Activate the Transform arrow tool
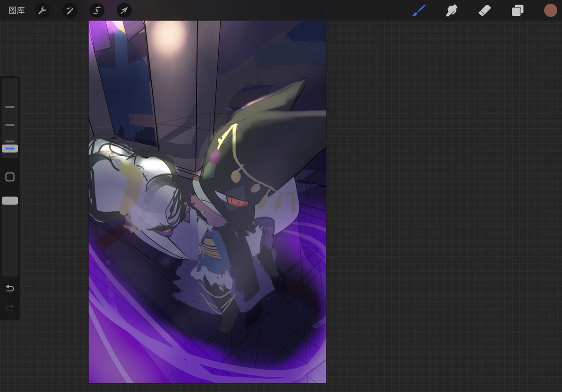The width and height of the screenshot is (562, 392). coord(124,10)
